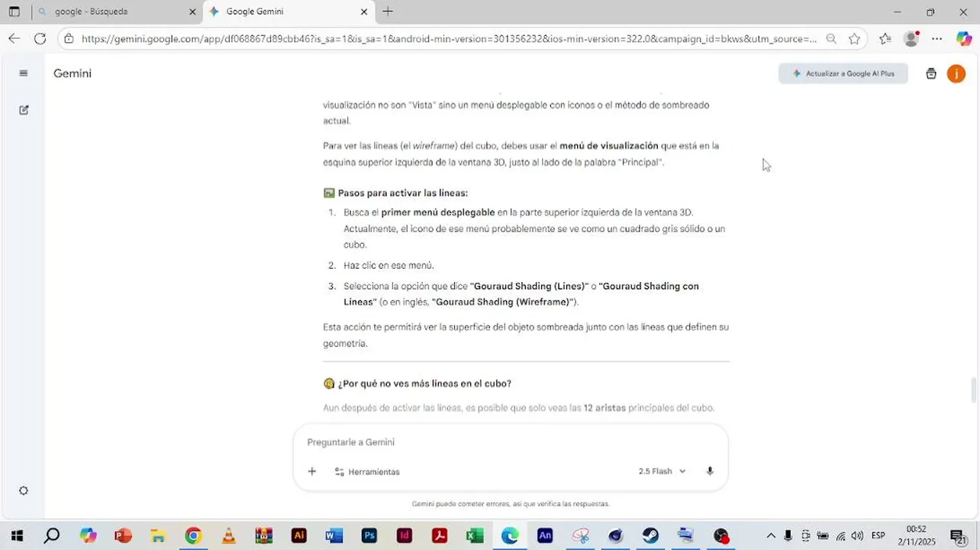Click Actualizar a Google AI Plus button
980x550 pixels.
[843, 73]
